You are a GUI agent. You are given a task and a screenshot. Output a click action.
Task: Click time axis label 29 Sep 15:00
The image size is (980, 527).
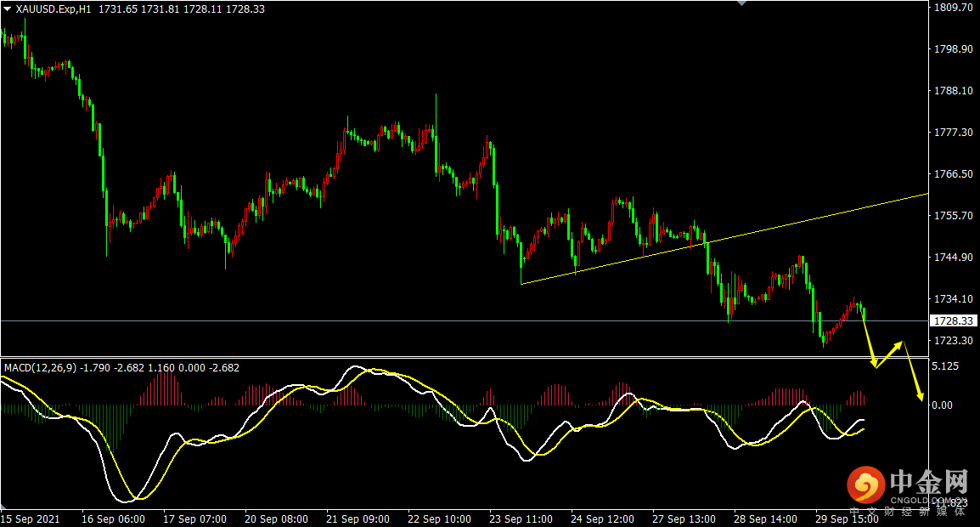pos(847,518)
